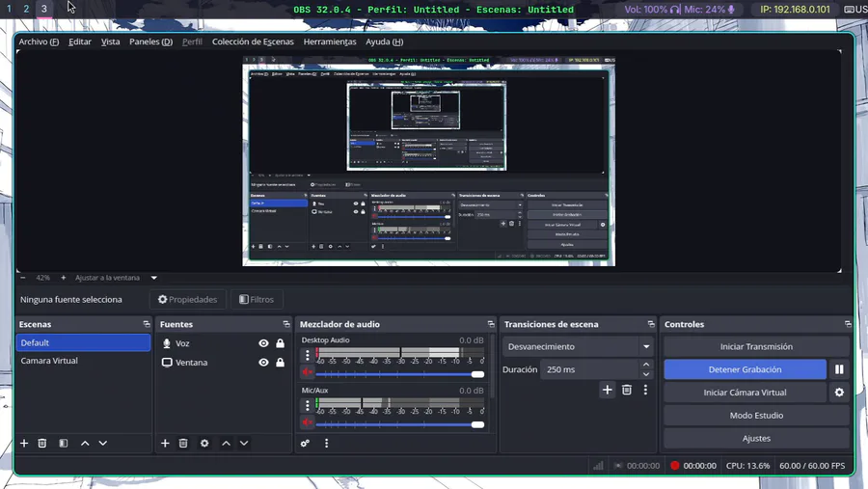The height and width of the screenshot is (489, 868).
Task: Delete transition with trash icon
Action: pyautogui.click(x=627, y=390)
